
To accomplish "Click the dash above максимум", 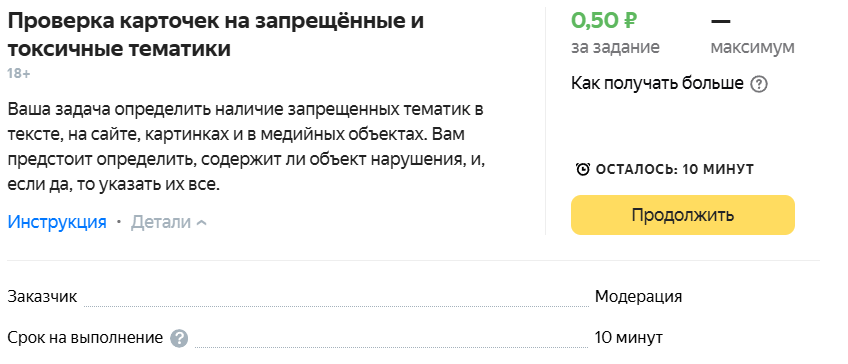I will tap(720, 21).
